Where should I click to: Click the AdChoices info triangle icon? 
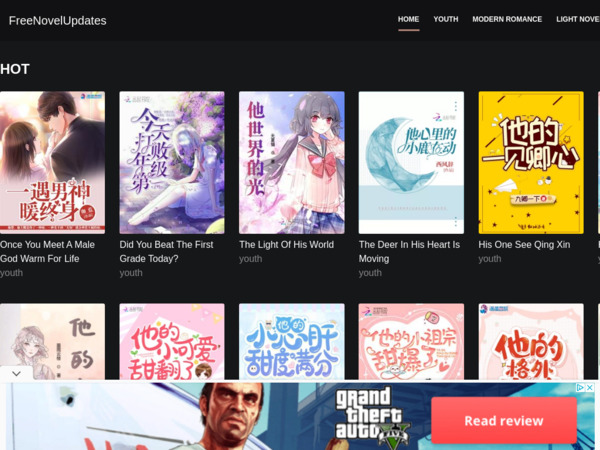[578, 388]
